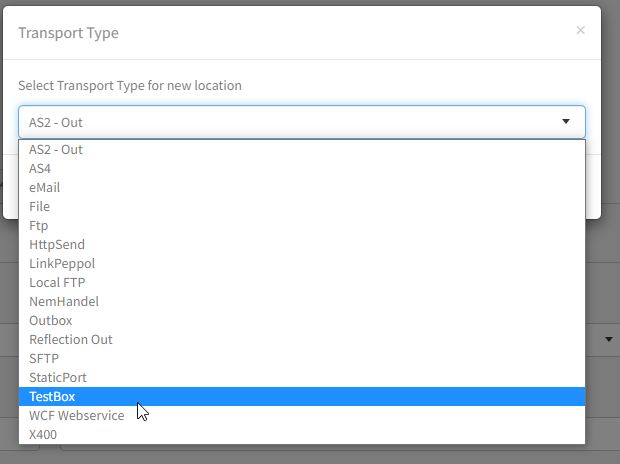The image size is (620, 464).
Task: Select NemHandel from the list
Action: tap(64, 302)
